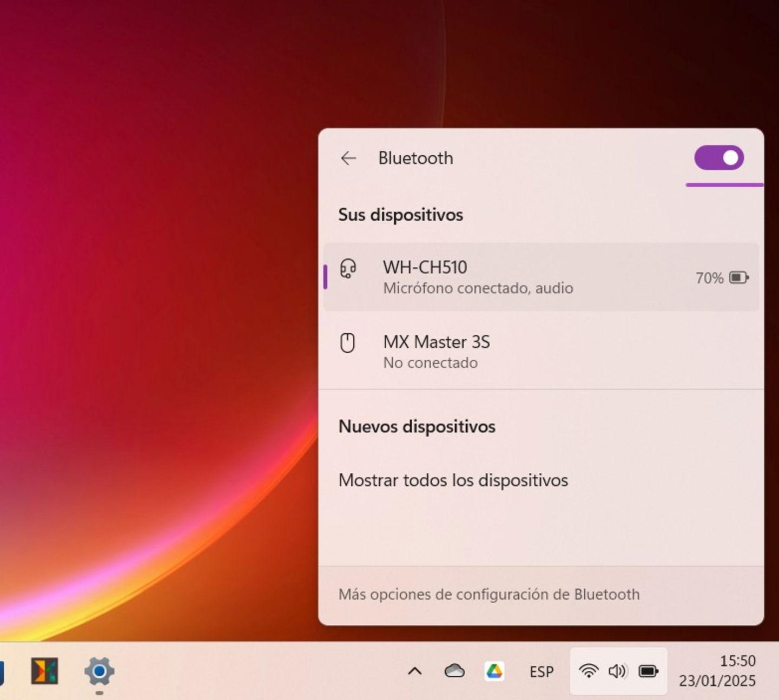Expand hidden icons in the system tray
This screenshot has height=700, width=779.
[414, 672]
